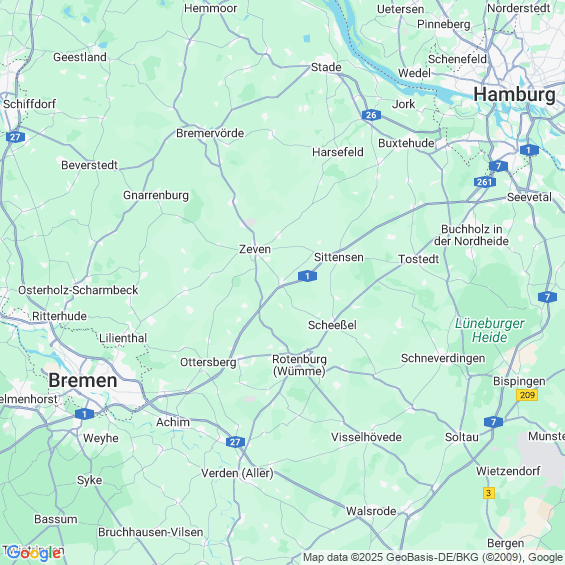Select the Bremen city label
This screenshot has height=565, width=565.
(x=83, y=380)
